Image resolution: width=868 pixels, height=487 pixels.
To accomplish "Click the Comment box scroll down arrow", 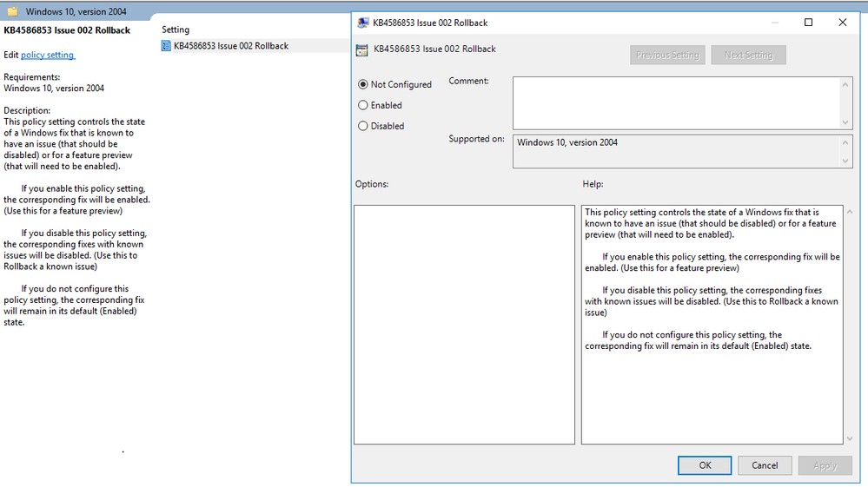I will click(x=845, y=122).
